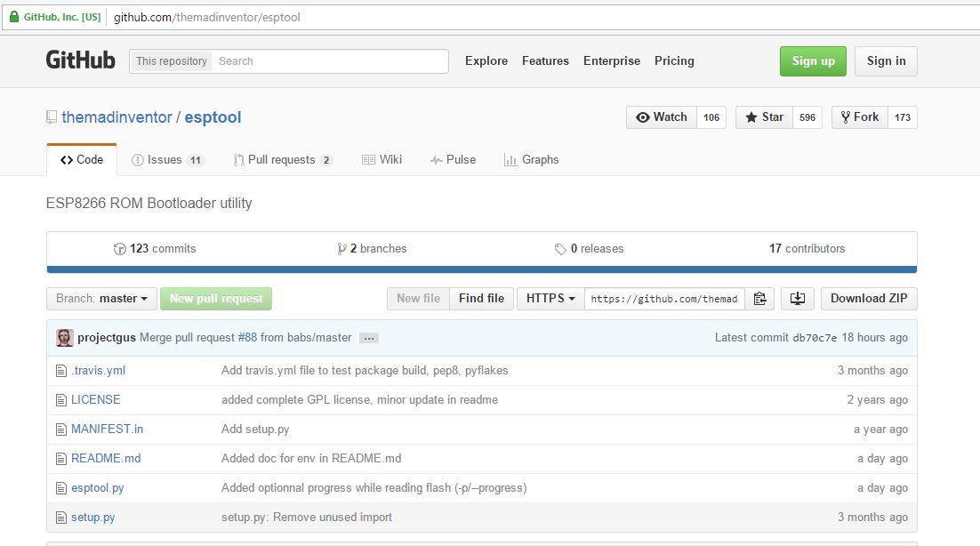Open the Branch: master dropdown

[100, 299]
